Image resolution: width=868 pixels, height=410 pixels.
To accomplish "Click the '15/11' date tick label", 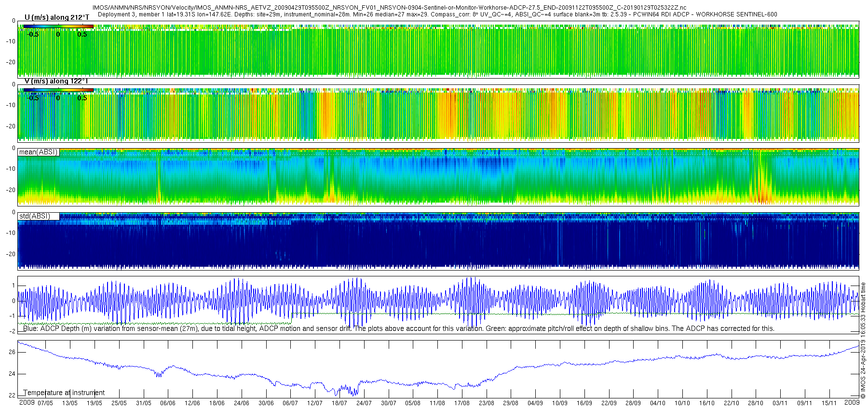I will [x=829, y=403].
